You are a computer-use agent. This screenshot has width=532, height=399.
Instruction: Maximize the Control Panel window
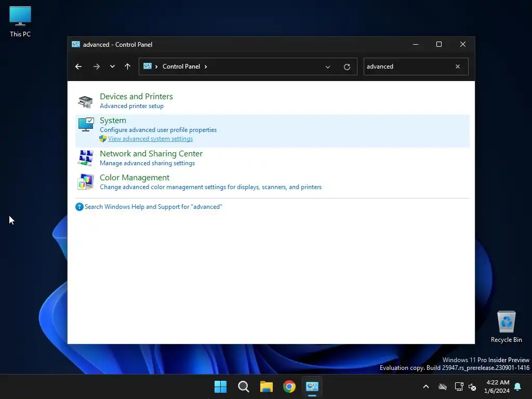439,45
